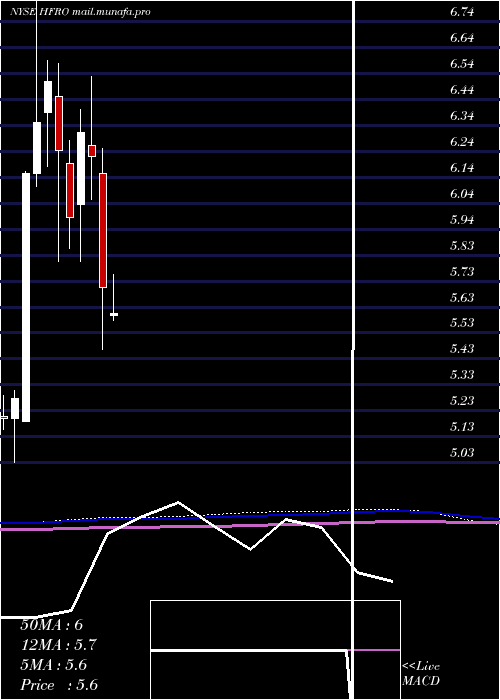Select the 5.33 price axis label

tap(462, 374)
